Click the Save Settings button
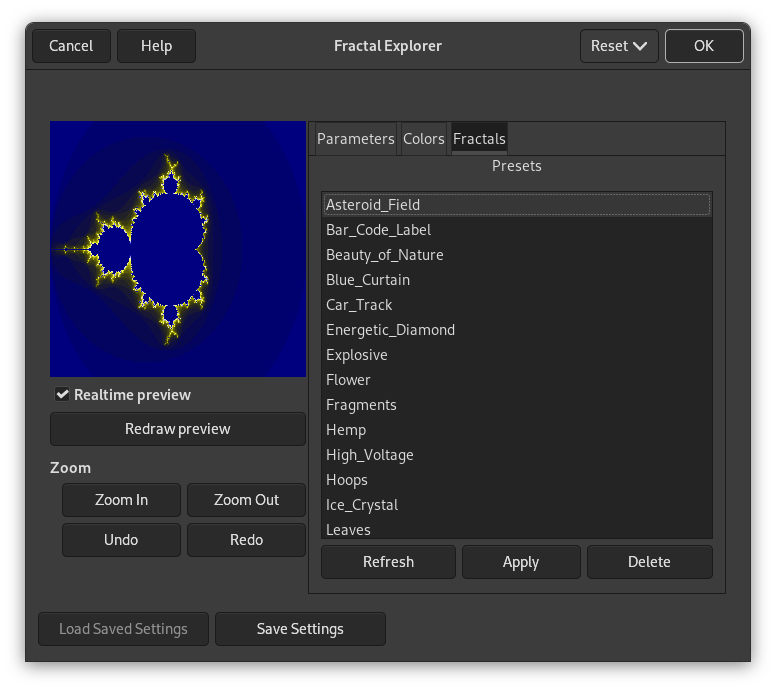776x690 pixels. pos(300,629)
